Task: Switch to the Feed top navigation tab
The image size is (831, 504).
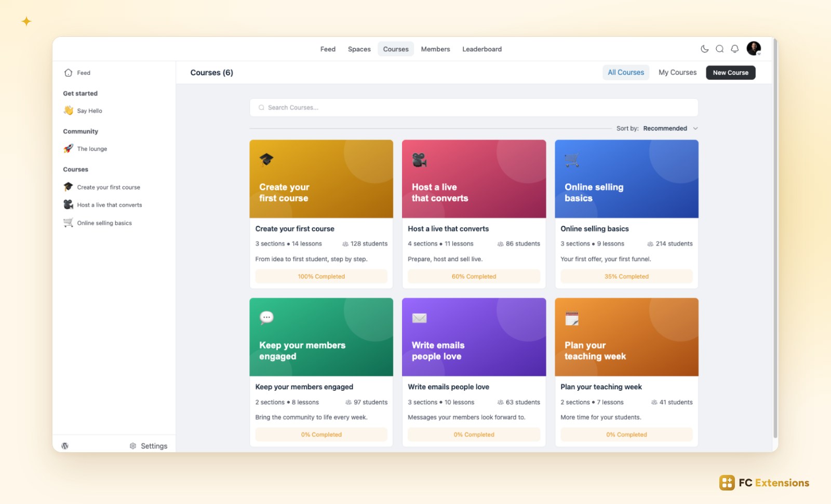Action: coord(328,49)
